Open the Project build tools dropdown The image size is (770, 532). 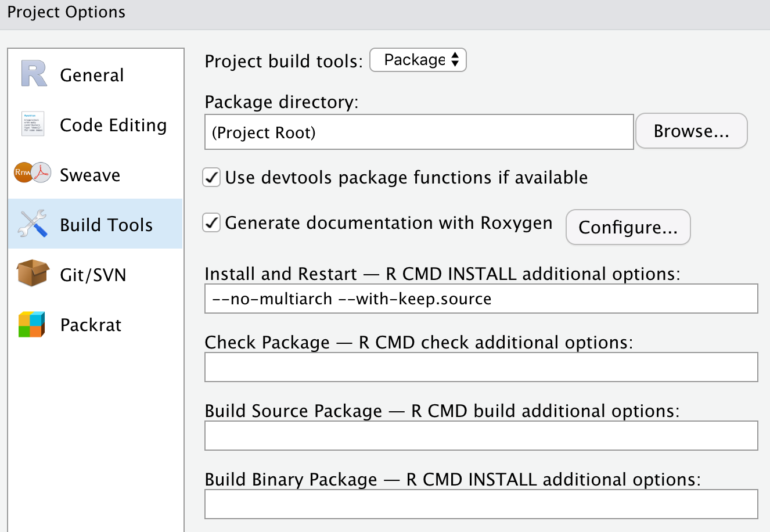click(x=418, y=60)
